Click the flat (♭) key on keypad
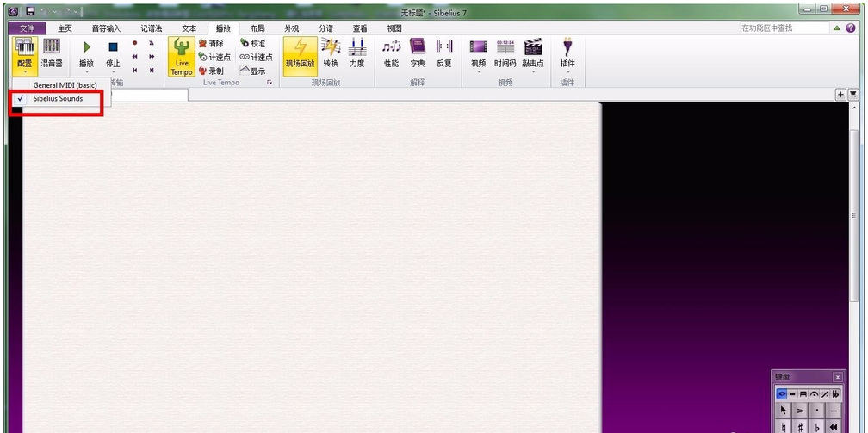 (x=817, y=427)
